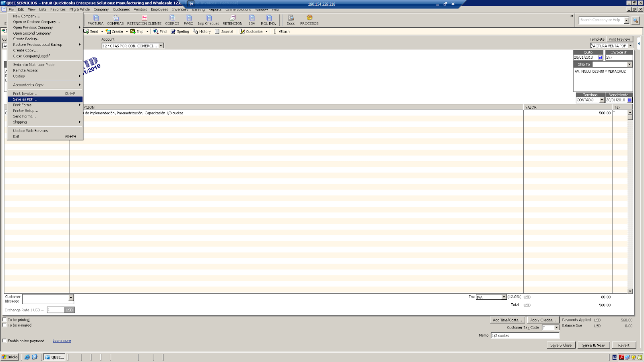The height and width of the screenshot is (362, 644).
Task: Click the Create toolbar icon
Action: [x=115, y=31]
